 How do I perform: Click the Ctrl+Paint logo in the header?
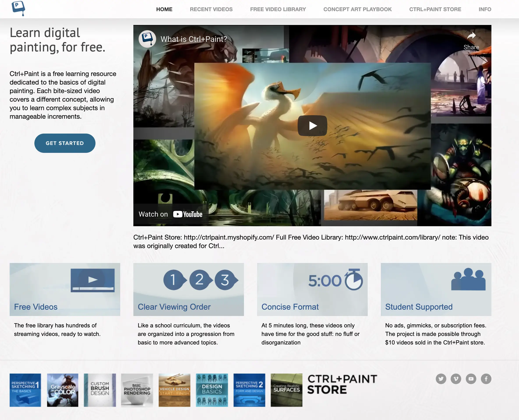[x=18, y=8]
